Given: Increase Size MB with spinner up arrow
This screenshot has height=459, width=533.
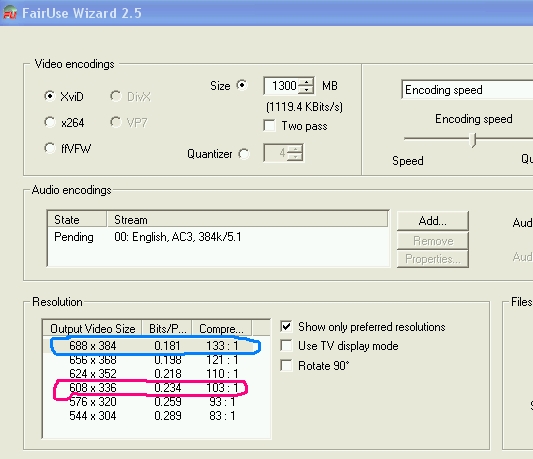Looking at the screenshot, I should coord(306,82).
